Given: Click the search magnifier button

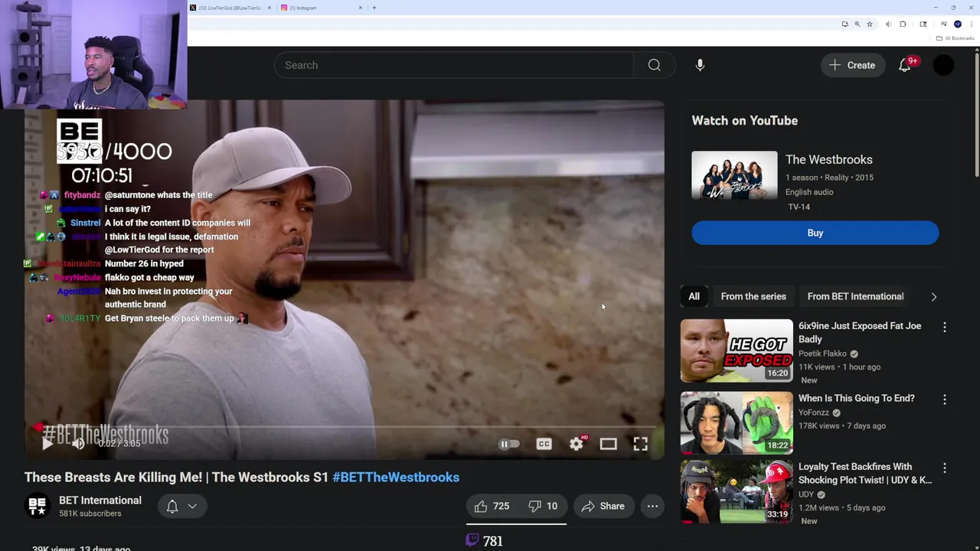Looking at the screenshot, I should coord(654,65).
